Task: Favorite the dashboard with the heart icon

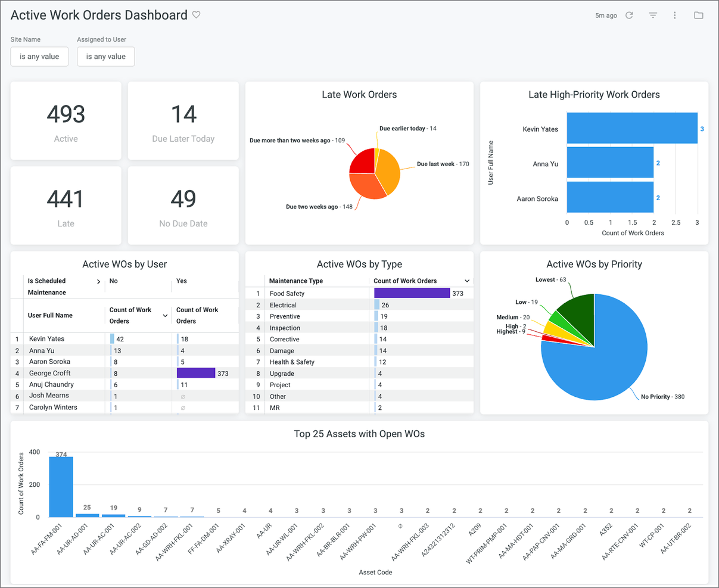Action: coord(197,15)
